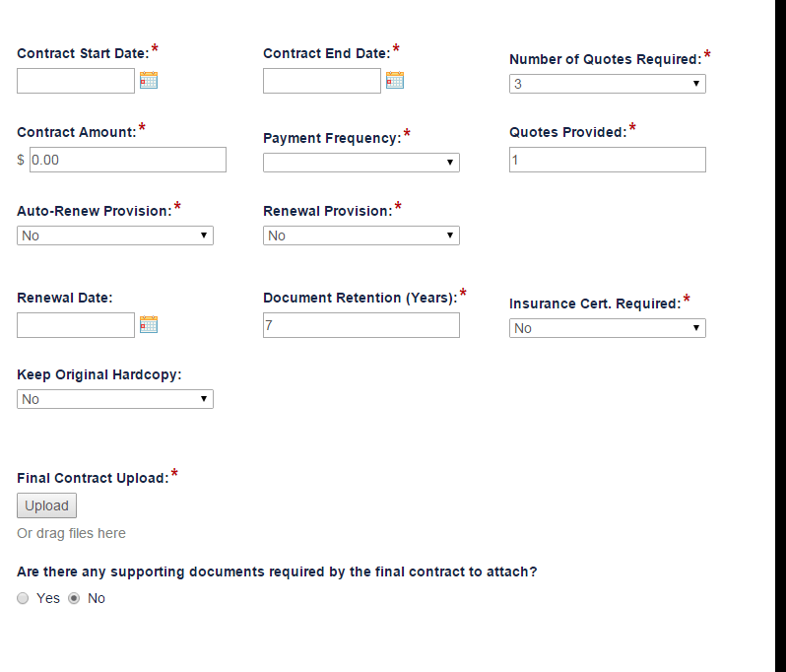Select No for supporting documents
This screenshot has width=786, height=672.
pos(74,598)
